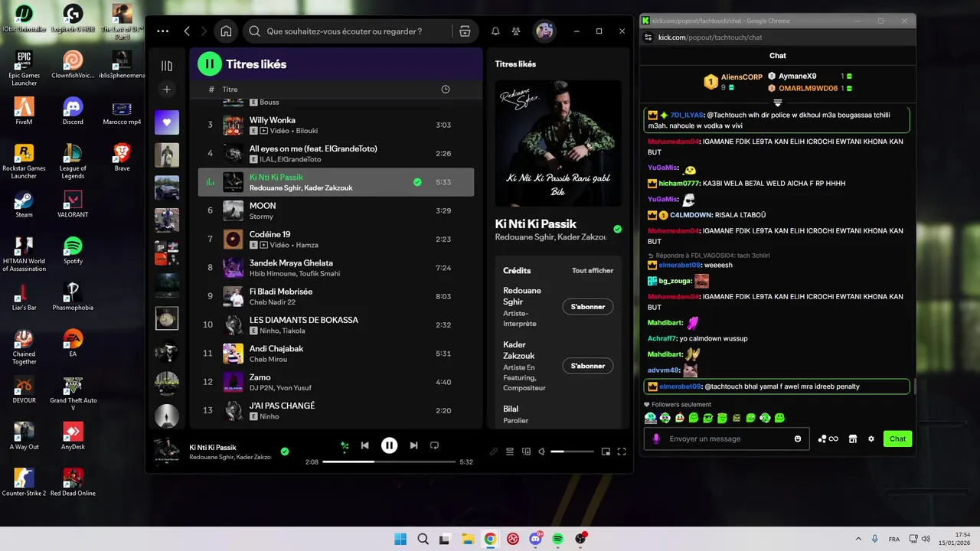
Task: Click Tout afficher in Crédits
Action: pos(593,270)
